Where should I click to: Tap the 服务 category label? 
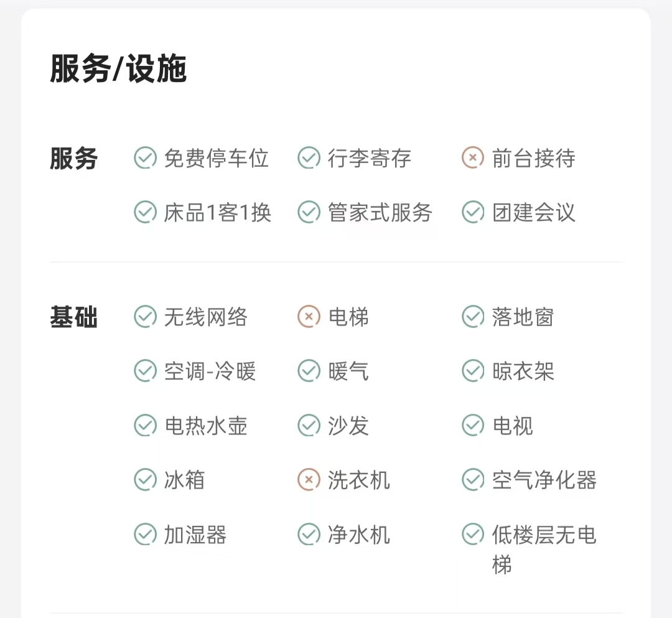coord(74,159)
